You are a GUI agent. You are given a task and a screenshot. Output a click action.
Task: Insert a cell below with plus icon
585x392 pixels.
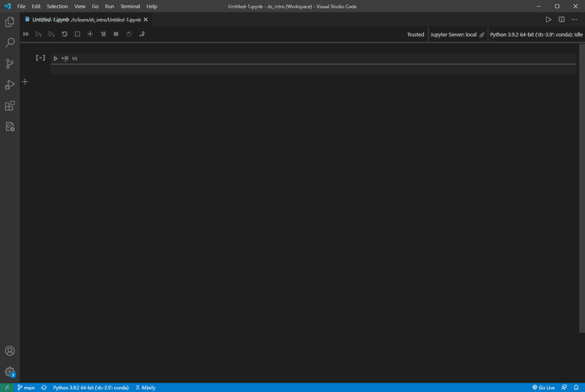tap(25, 82)
